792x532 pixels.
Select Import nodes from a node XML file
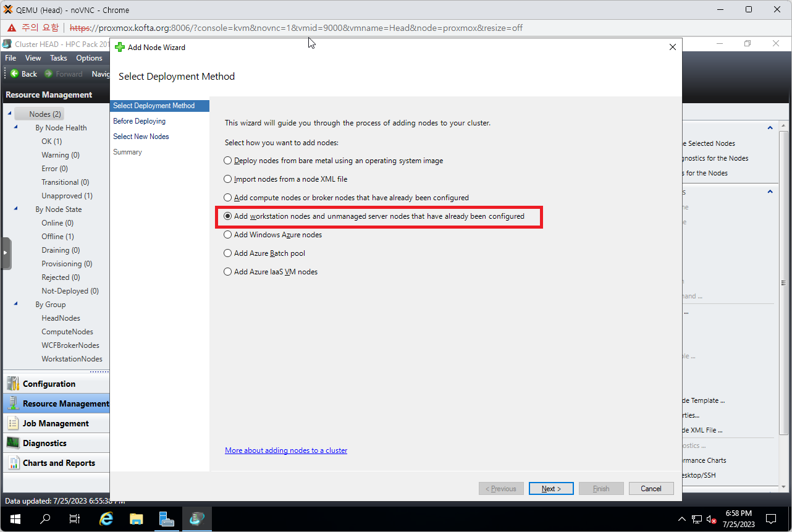coord(228,179)
